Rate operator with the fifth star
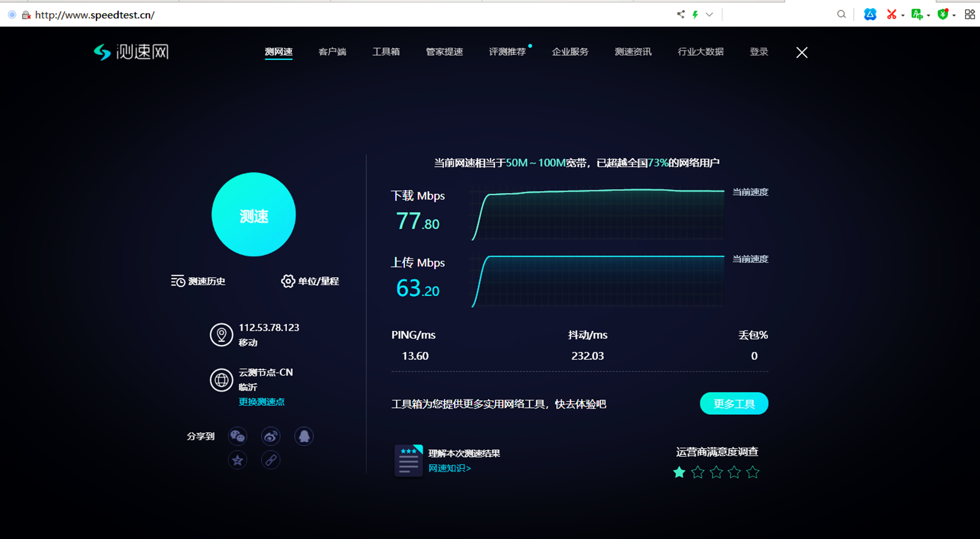Screen dimensions: 980x539 coord(753,472)
